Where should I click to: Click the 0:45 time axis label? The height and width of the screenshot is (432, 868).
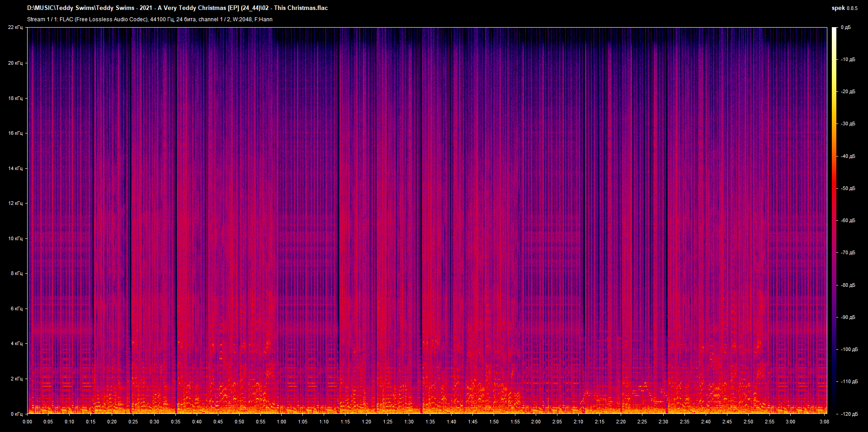tap(218, 422)
